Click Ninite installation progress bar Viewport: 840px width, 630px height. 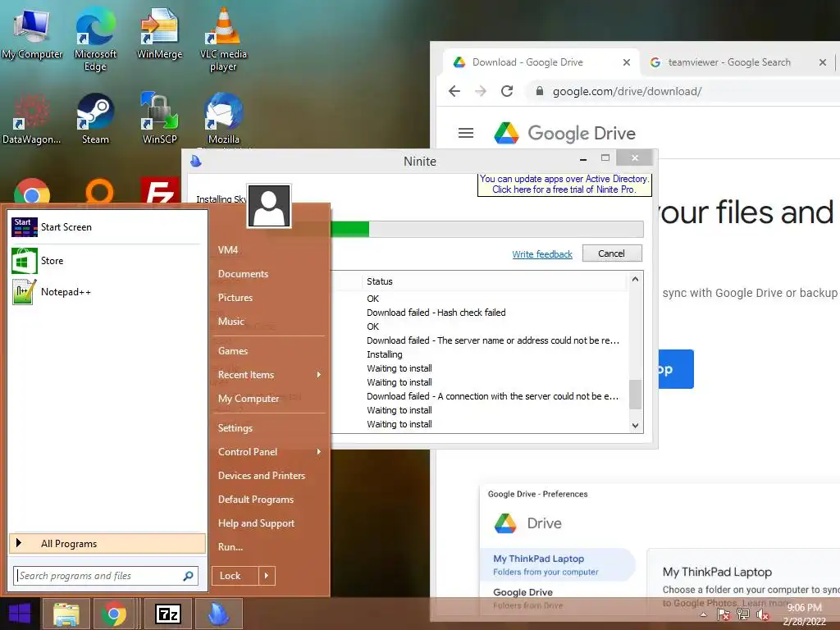[486, 230]
